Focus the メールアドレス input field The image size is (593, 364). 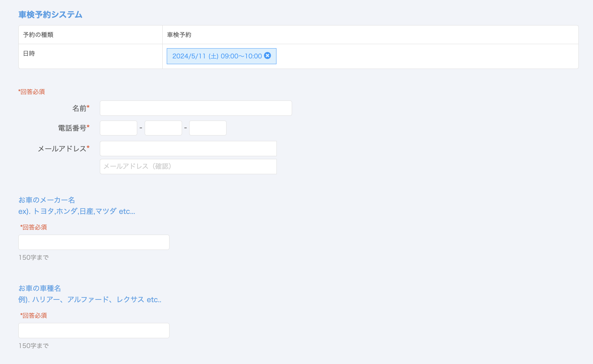[188, 149]
